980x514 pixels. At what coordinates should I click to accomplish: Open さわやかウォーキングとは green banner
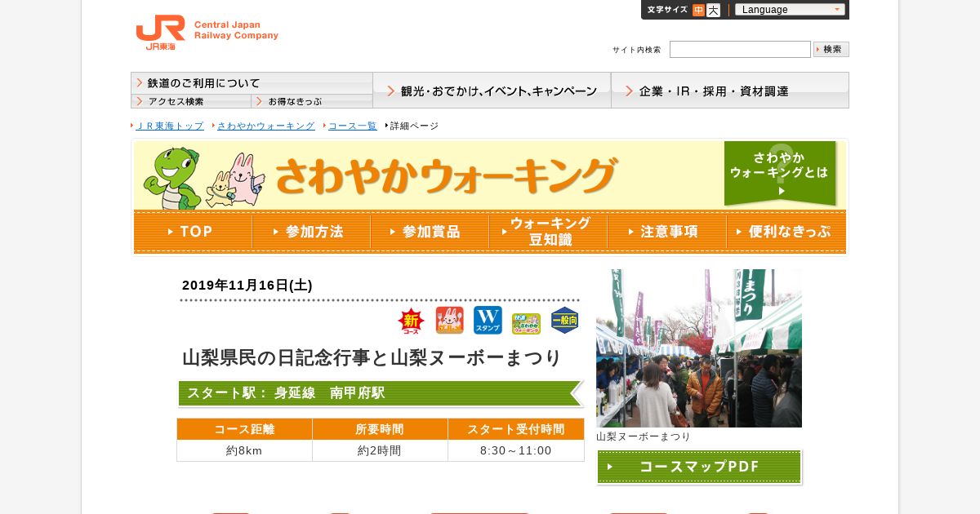pos(780,173)
